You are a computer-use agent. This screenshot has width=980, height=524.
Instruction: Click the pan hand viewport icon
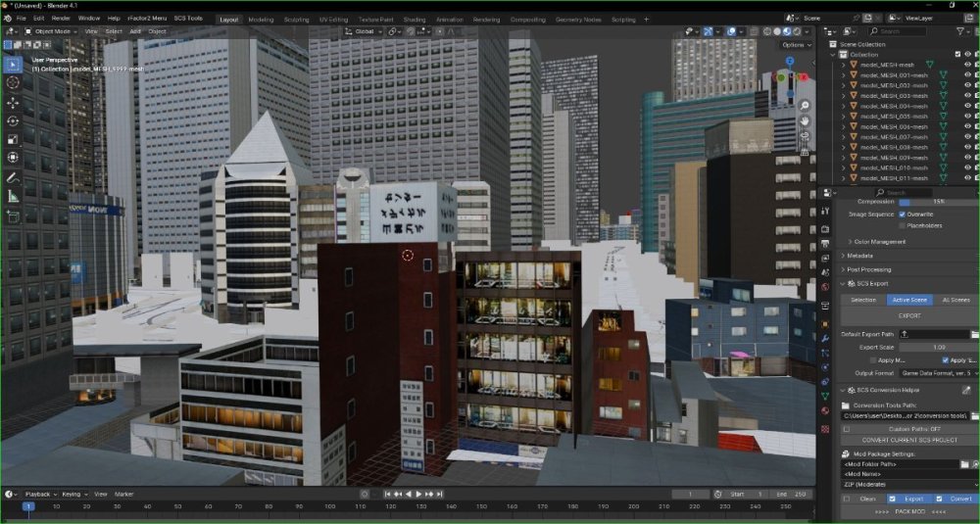(805, 120)
